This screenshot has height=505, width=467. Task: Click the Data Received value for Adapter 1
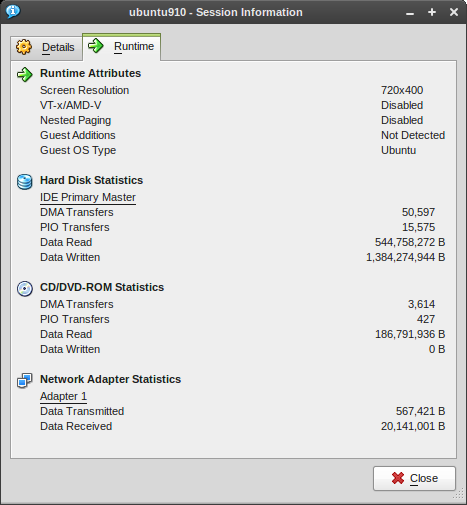tap(413, 426)
